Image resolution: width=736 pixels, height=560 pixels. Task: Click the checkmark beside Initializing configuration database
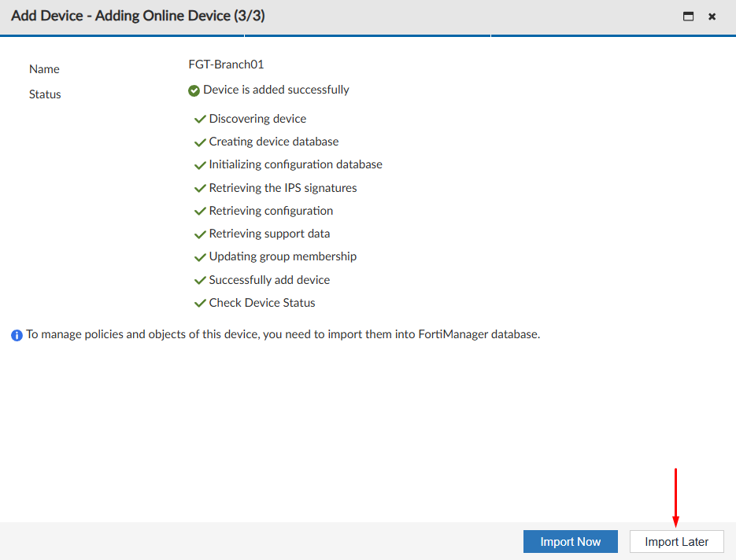pyautogui.click(x=201, y=164)
